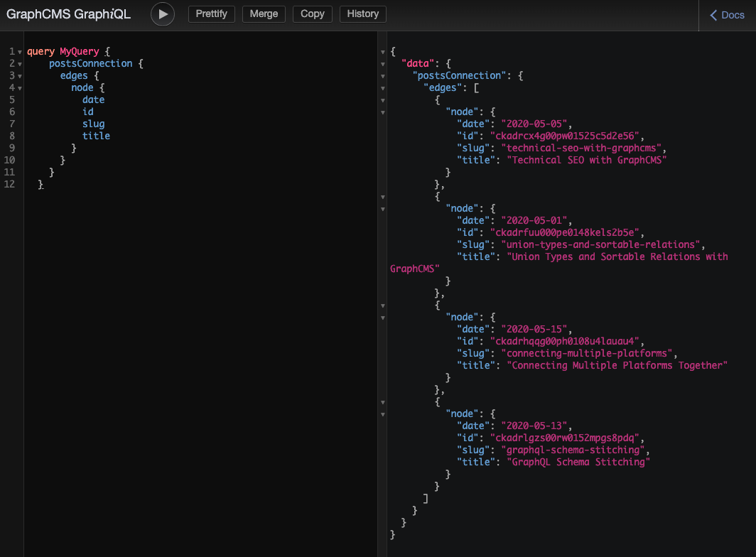
Task: Click the title field on line 8
Action: (x=96, y=136)
